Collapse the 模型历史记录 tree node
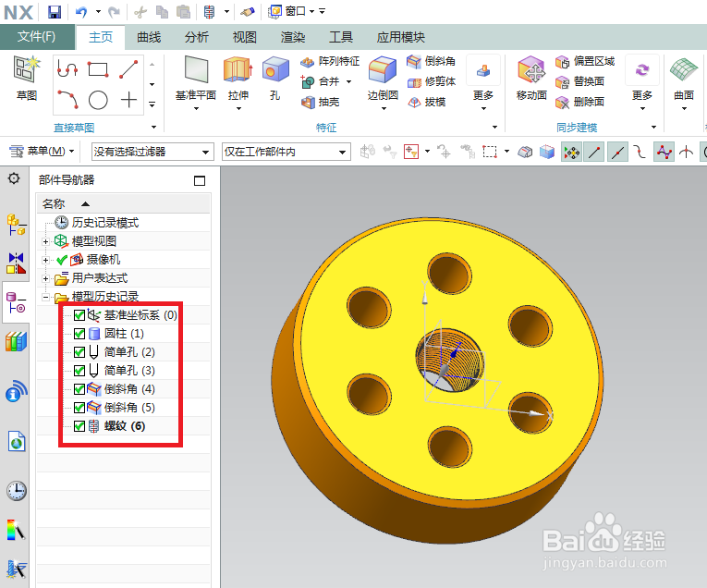 click(x=45, y=297)
